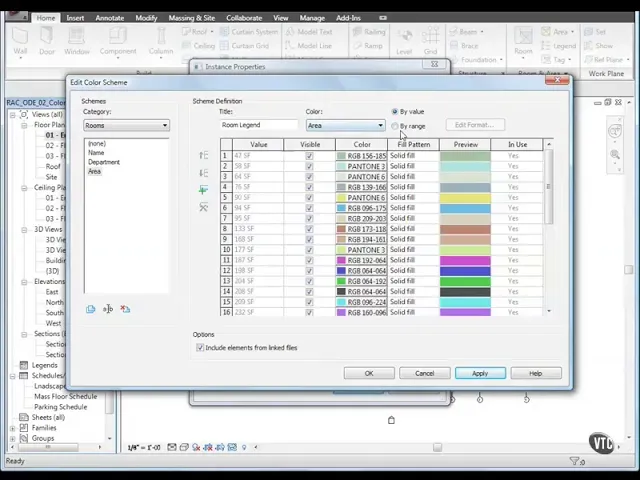Click the Move Rows Up icon
Viewport: 640px width, 480px height.
(x=204, y=155)
